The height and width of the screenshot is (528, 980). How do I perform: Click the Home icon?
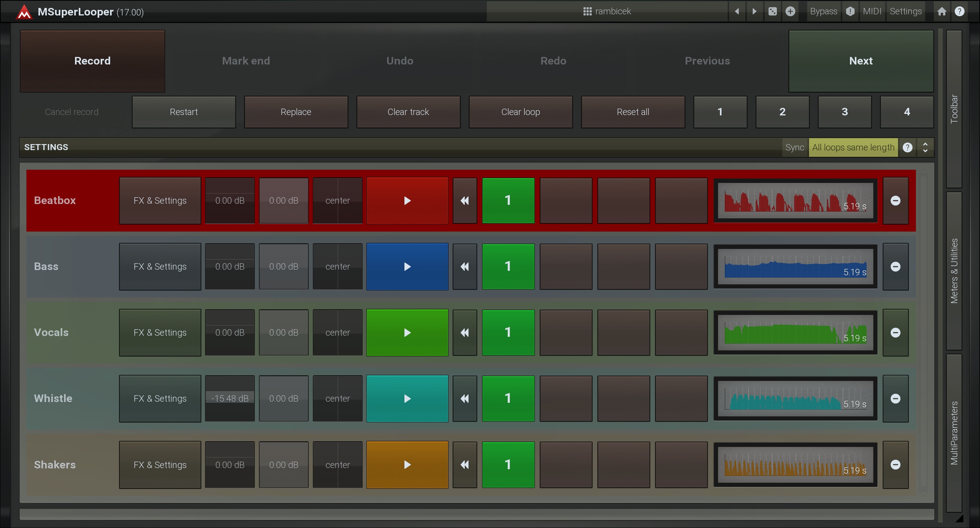tap(942, 11)
